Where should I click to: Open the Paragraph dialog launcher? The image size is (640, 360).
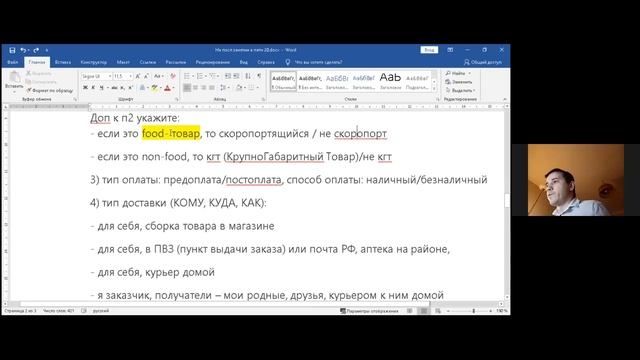tap(263, 99)
